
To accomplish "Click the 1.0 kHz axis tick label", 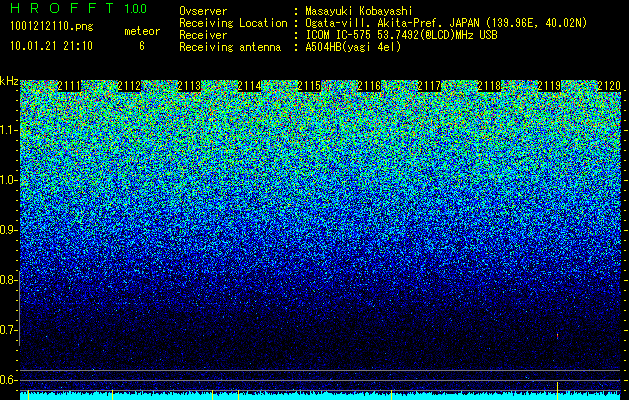I will click(8, 180).
